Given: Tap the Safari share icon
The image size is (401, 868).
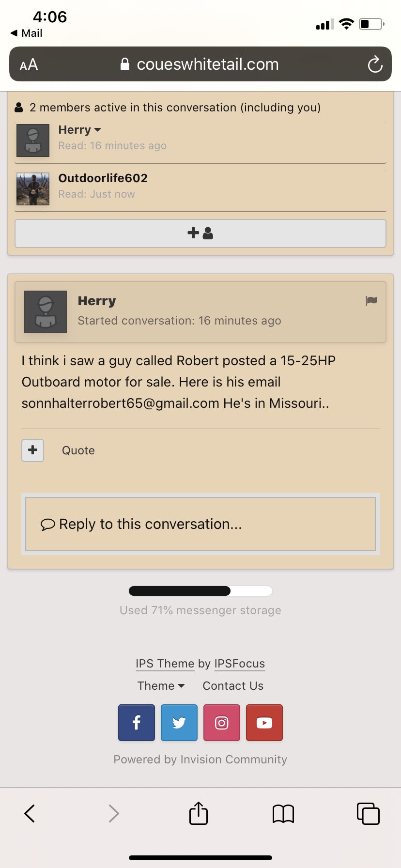Looking at the screenshot, I should click(x=199, y=813).
